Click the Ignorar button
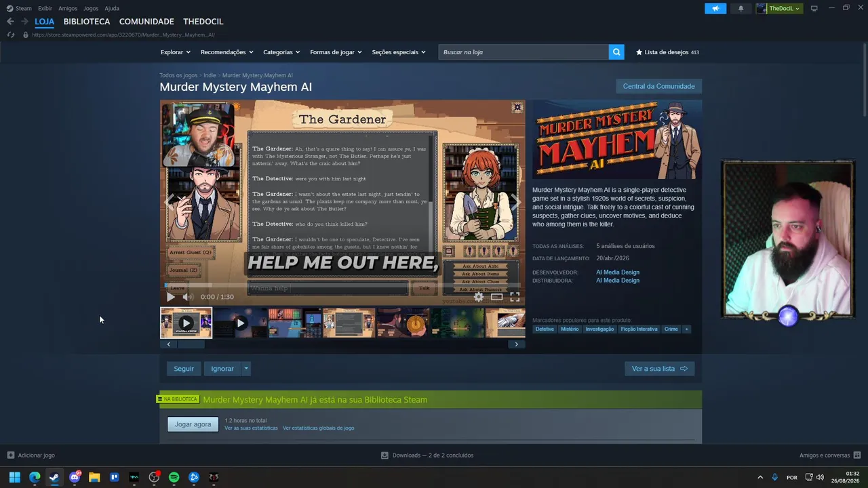This screenshot has height=488, width=868. tap(222, 369)
